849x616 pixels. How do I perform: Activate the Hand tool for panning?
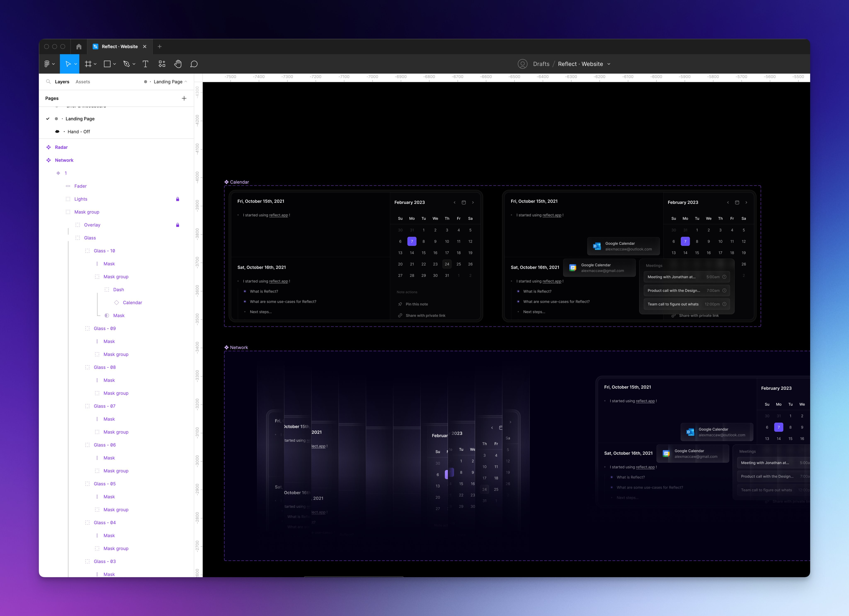178,64
